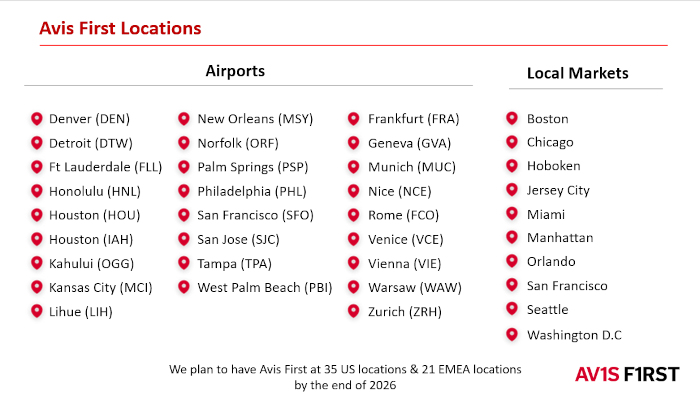Select the San Francisco (SFO) airport entry
Screen dimensions: 700x395
pyautogui.click(x=255, y=215)
